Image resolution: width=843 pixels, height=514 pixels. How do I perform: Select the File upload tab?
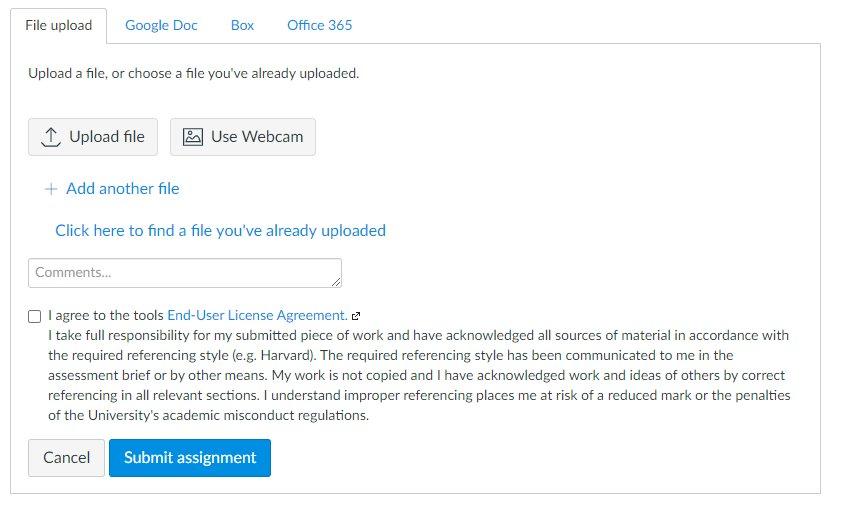[x=59, y=25]
